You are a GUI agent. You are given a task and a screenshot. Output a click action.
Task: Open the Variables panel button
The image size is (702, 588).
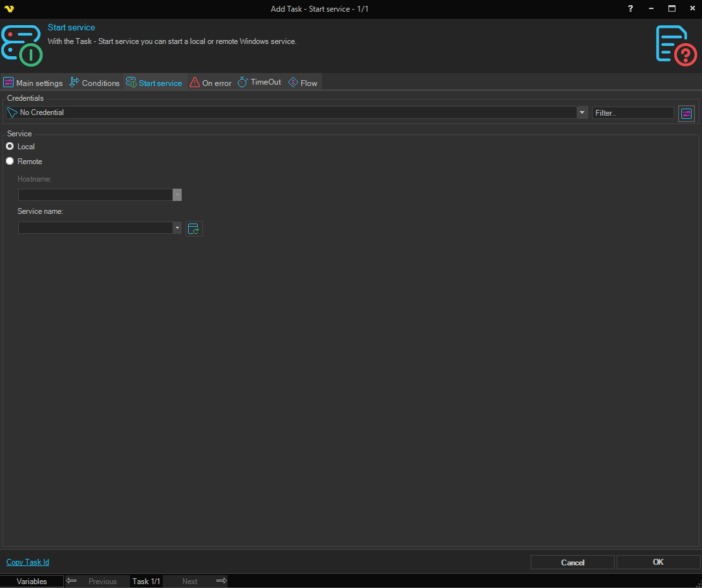(x=32, y=581)
